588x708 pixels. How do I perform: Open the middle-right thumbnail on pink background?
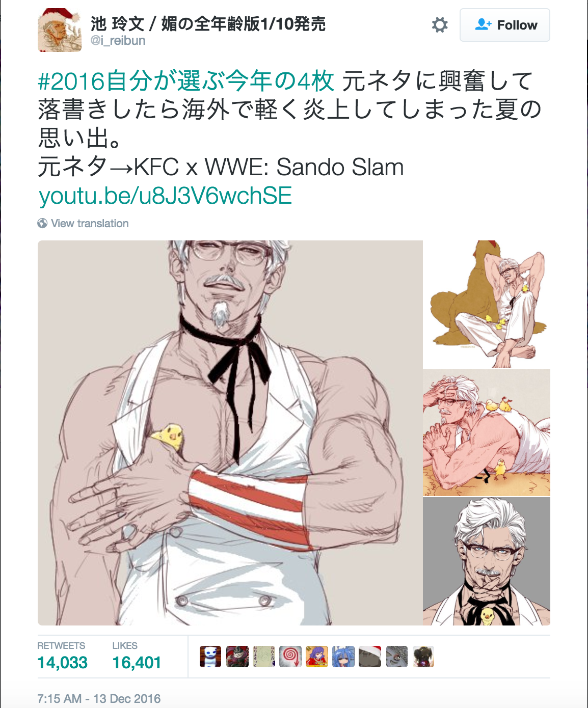point(487,432)
